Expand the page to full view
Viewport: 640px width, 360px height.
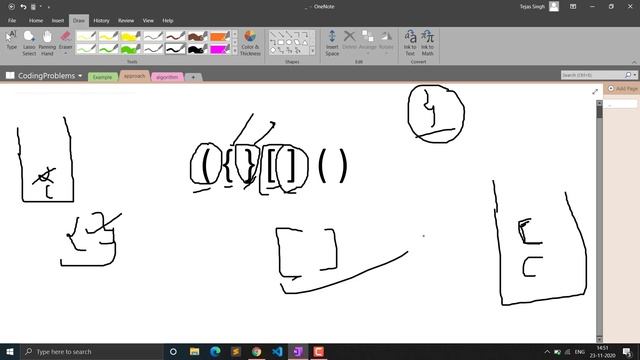(595, 92)
